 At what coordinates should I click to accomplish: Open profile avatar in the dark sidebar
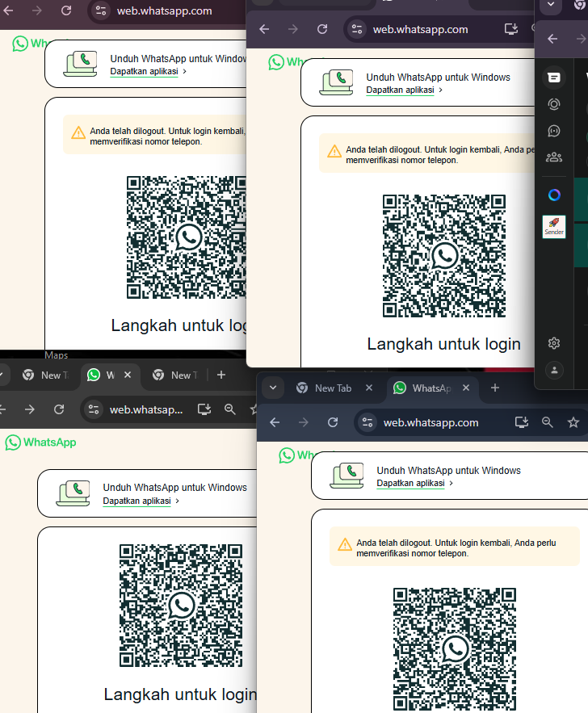coord(554,370)
